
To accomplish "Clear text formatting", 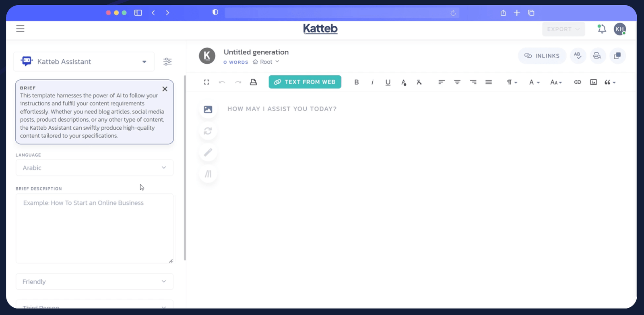I will click(x=419, y=82).
